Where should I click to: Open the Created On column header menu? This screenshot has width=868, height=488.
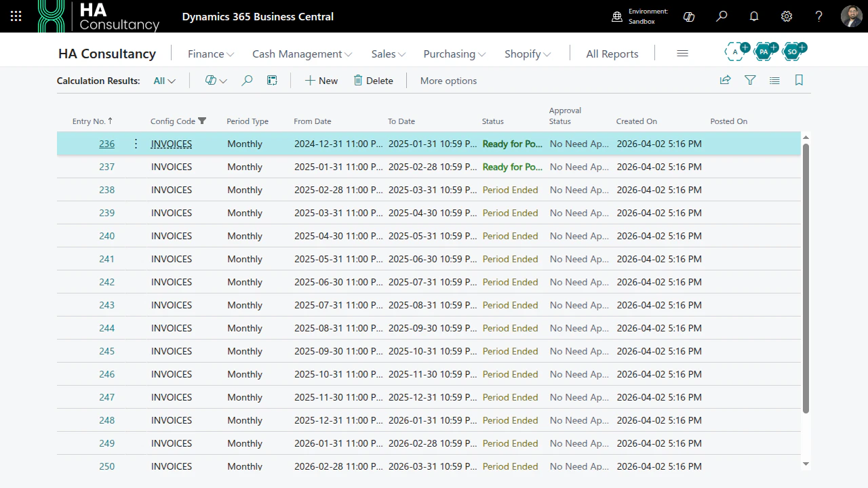[637, 121]
